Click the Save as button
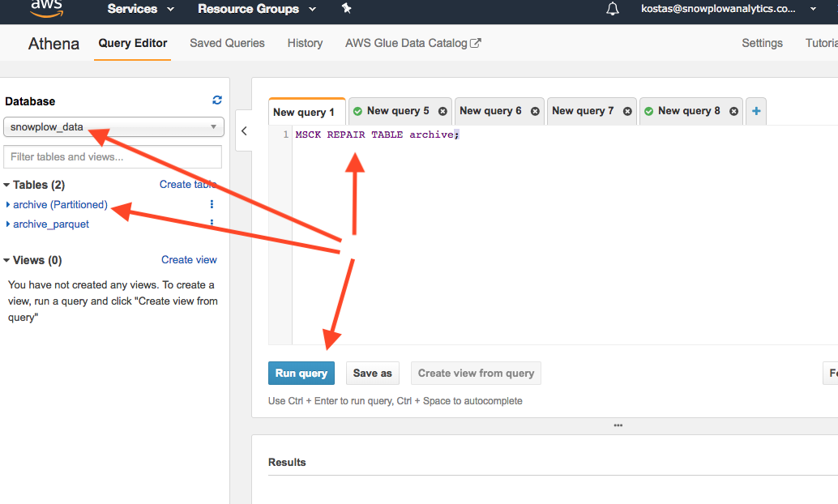The width and height of the screenshot is (838, 504). [373, 373]
